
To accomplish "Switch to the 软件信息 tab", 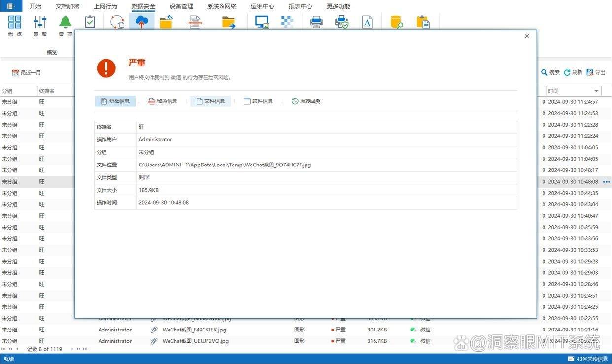I will tap(258, 101).
